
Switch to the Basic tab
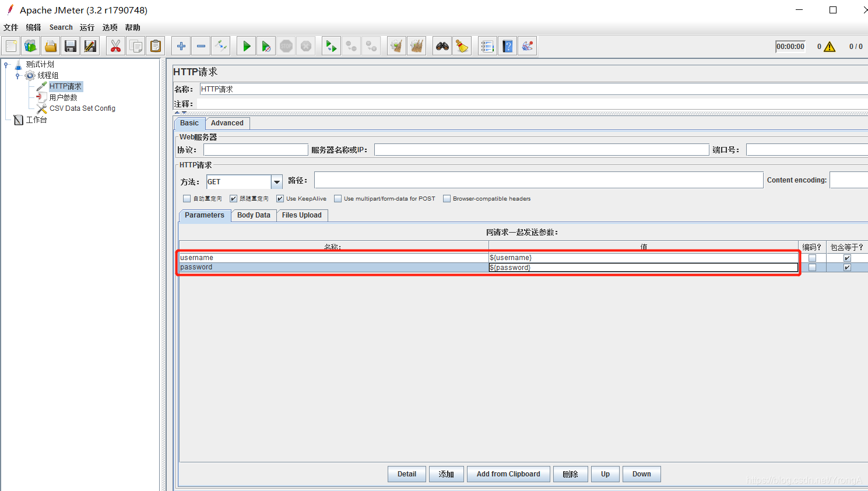coord(189,123)
